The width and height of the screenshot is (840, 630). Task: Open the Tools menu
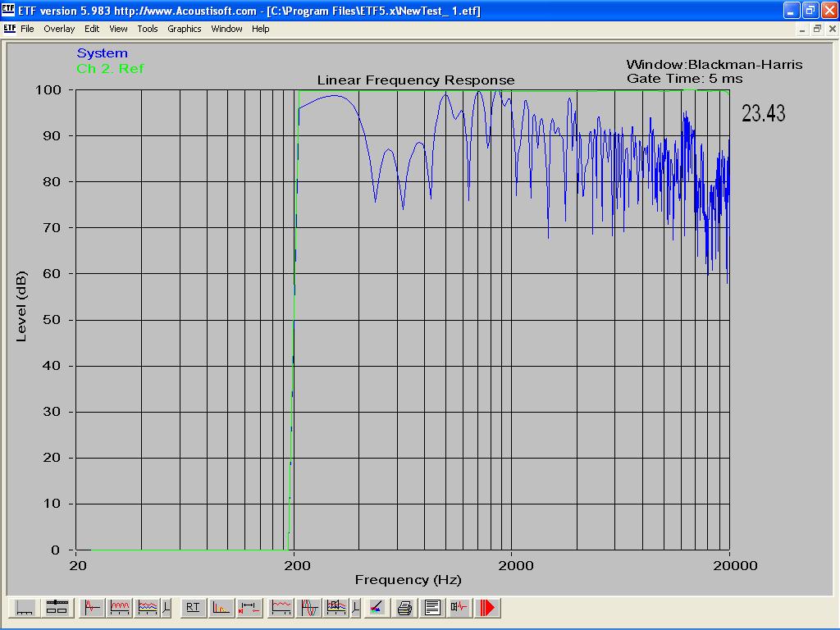148,29
